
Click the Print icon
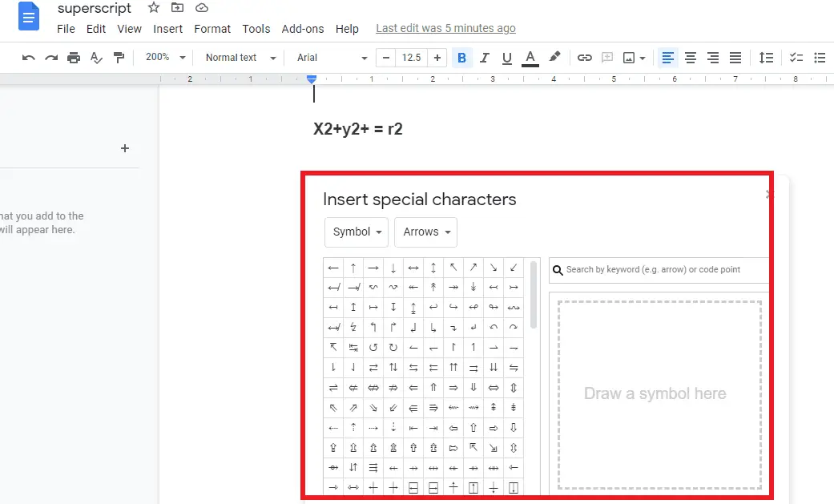pyautogui.click(x=73, y=57)
